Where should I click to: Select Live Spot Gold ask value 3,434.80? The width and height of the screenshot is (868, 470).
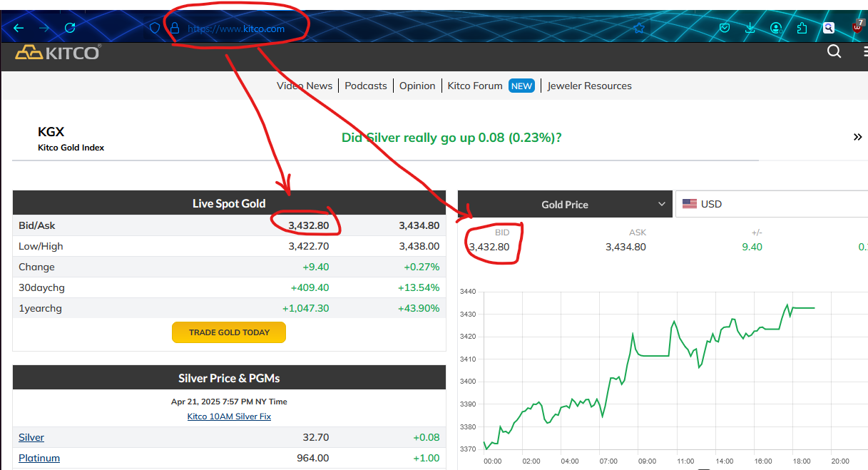pos(419,225)
